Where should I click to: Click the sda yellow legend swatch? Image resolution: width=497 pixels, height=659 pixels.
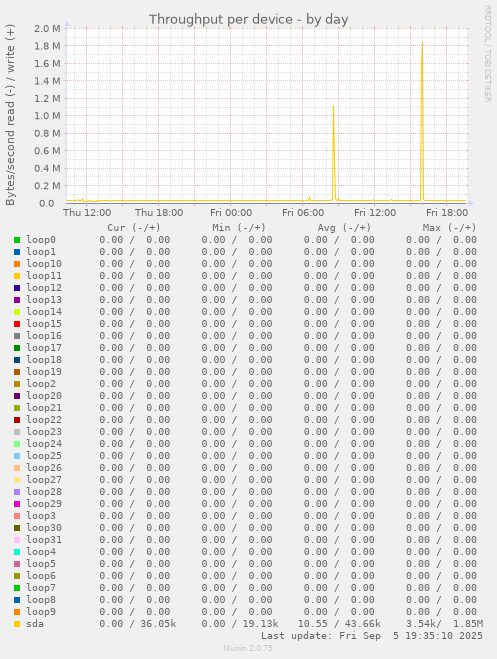pos(17,624)
